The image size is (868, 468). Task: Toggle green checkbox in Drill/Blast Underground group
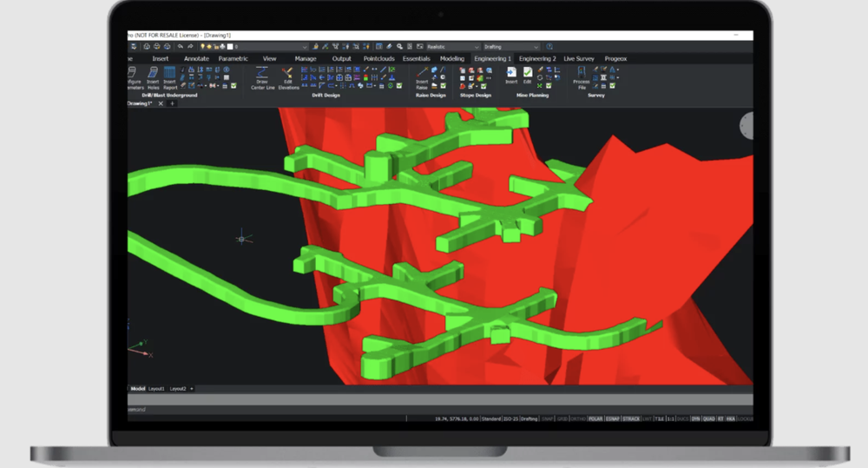(233, 86)
